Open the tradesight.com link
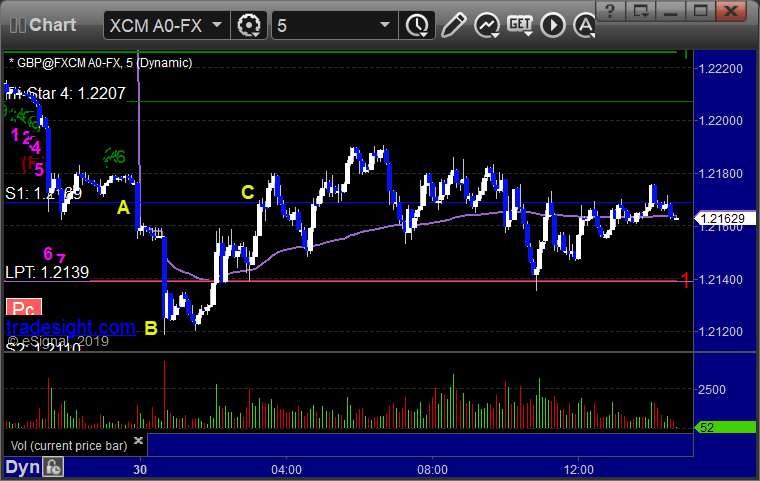 [x=71, y=327]
